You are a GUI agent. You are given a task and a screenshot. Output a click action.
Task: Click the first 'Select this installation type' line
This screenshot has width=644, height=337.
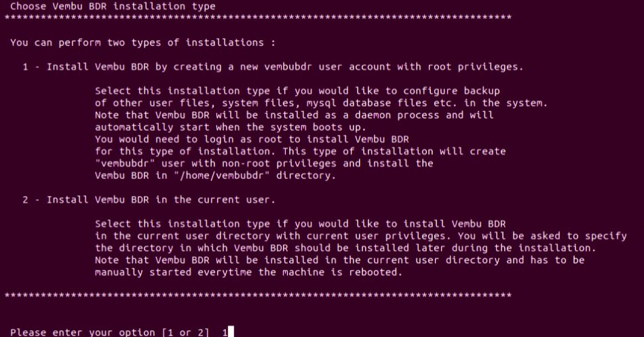297,91
